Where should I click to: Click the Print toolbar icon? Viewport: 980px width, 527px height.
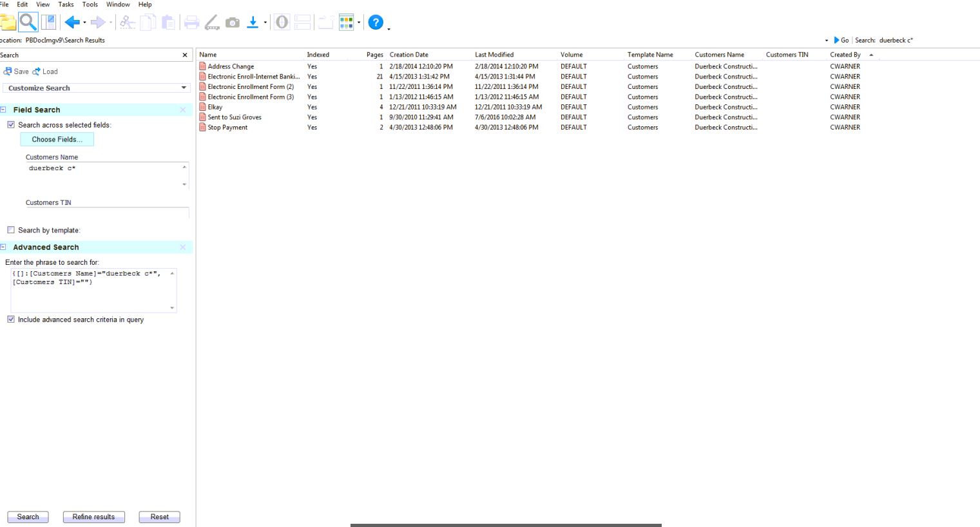coord(191,23)
